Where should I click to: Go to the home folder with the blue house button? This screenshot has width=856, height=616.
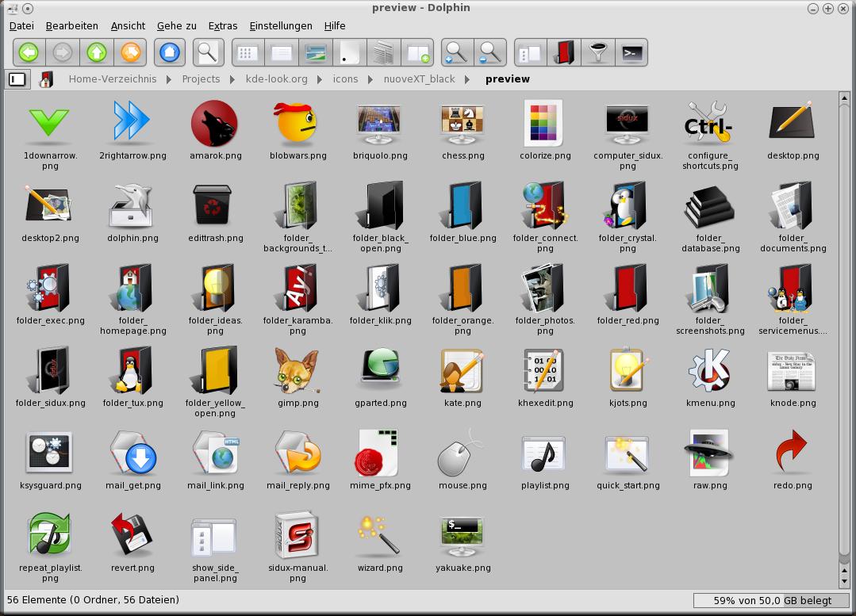[x=169, y=52]
